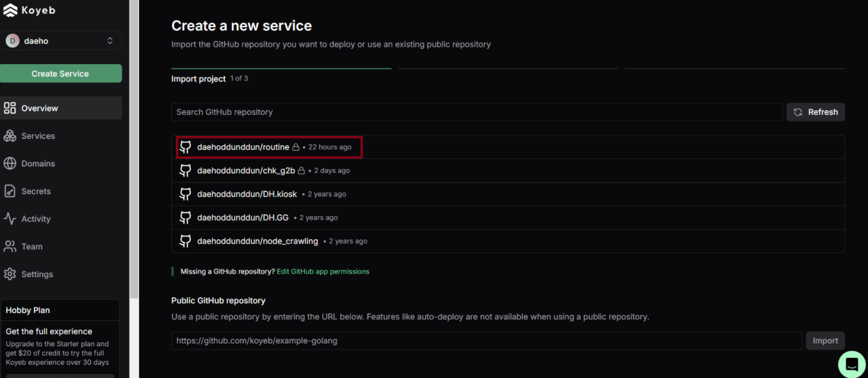Click the Create Service button
This screenshot has width=868, height=378.
point(61,74)
